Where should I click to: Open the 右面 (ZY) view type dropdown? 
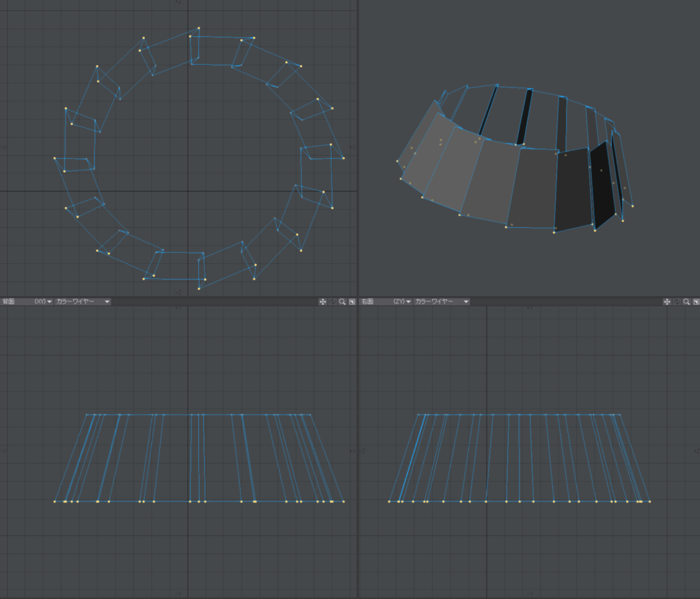386,302
